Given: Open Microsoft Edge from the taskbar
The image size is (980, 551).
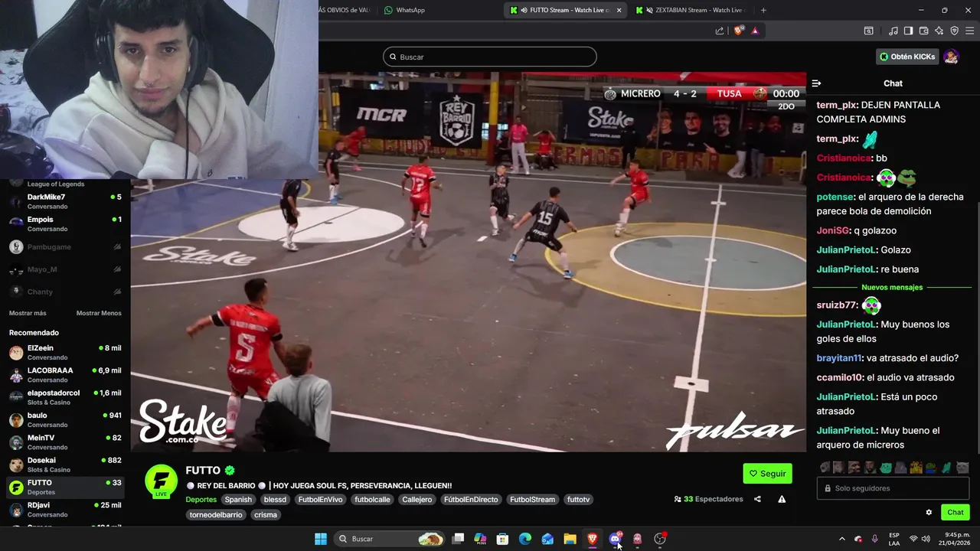Looking at the screenshot, I should (525, 539).
